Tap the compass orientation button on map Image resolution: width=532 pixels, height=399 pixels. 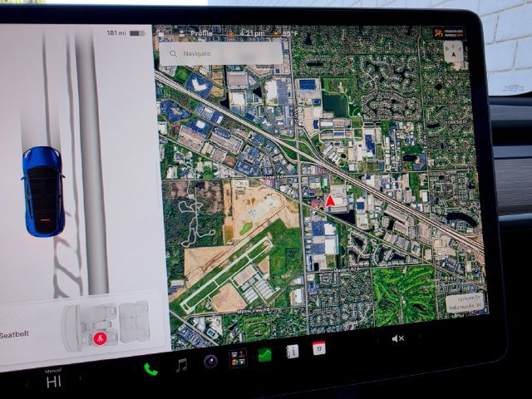pyautogui.click(x=453, y=52)
